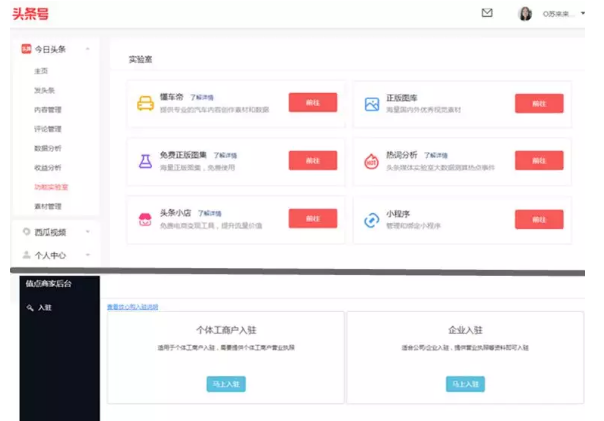Select the highlighted 功能实验室 sidebar item

point(51,187)
